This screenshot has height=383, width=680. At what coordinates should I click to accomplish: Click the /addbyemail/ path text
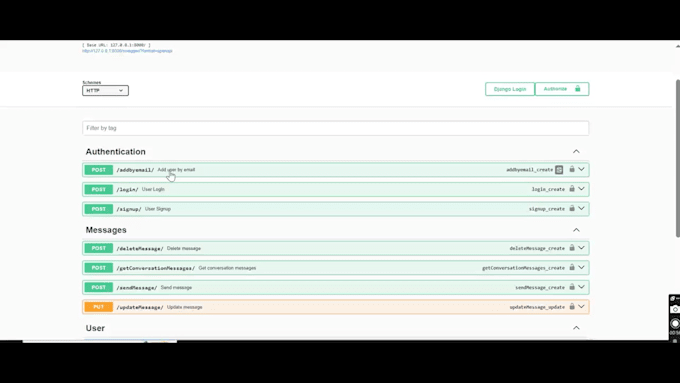135,170
